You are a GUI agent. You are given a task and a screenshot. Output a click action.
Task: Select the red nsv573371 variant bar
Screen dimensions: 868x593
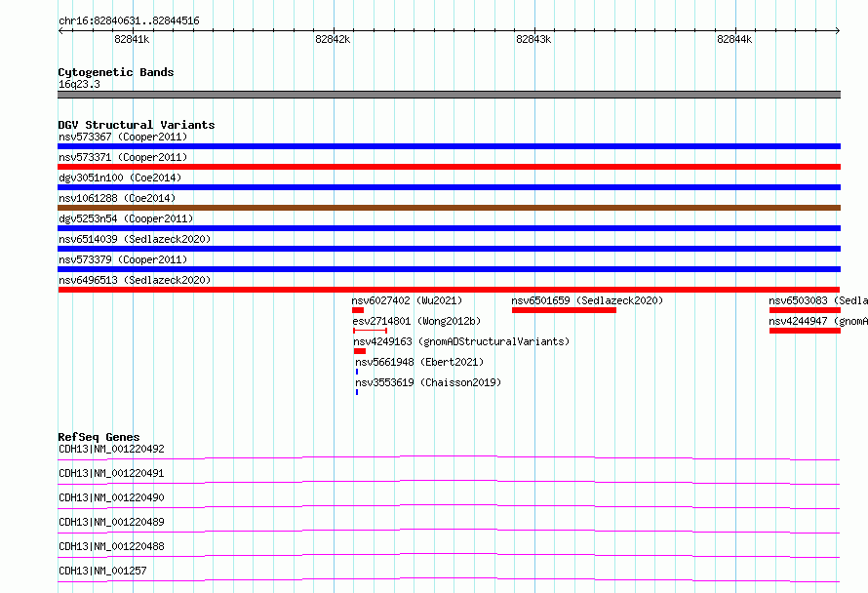click(449, 167)
